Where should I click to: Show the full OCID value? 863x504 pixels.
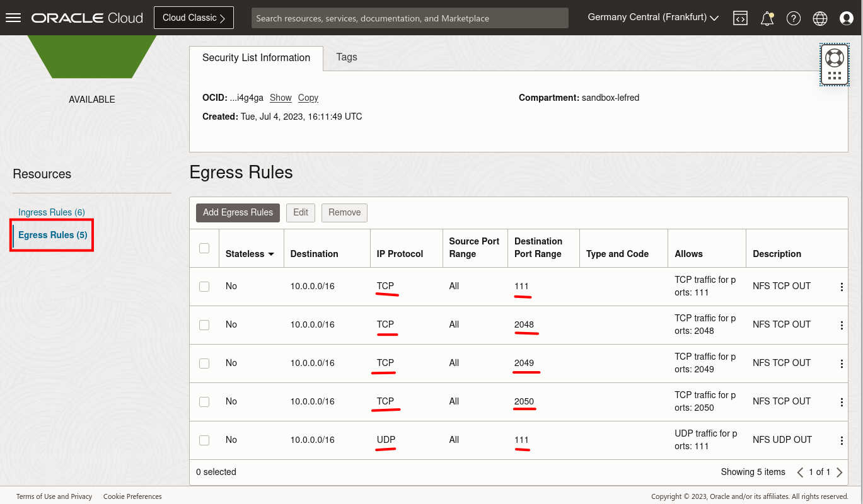point(280,98)
